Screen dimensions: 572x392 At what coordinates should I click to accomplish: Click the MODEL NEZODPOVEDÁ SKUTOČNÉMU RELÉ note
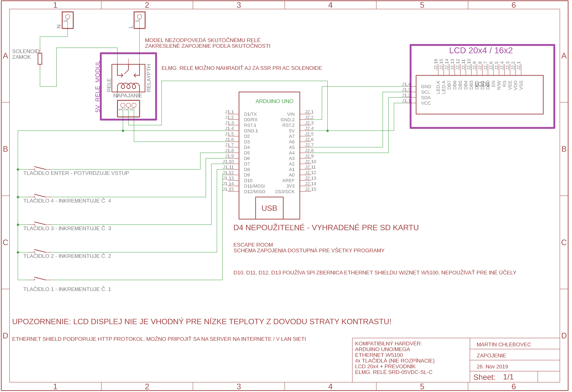(207, 43)
